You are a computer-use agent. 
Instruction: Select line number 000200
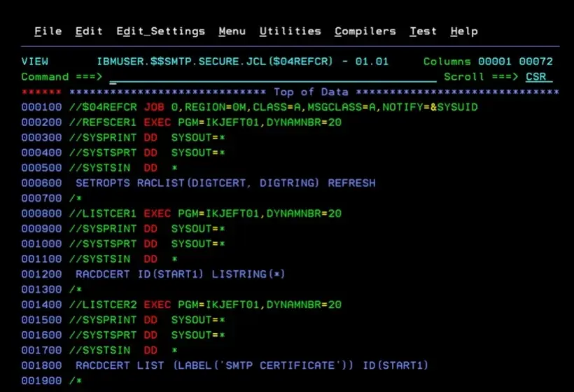pyautogui.click(x=41, y=122)
